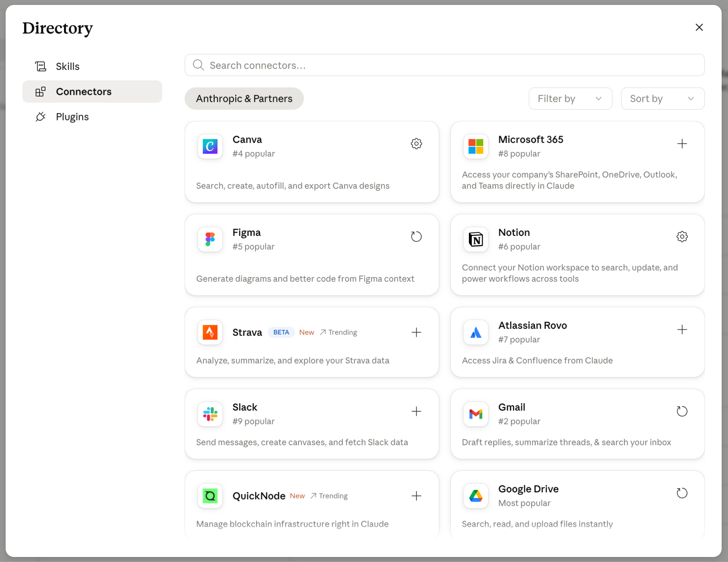Open the Figma connector title
The image size is (728, 562).
click(246, 233)
